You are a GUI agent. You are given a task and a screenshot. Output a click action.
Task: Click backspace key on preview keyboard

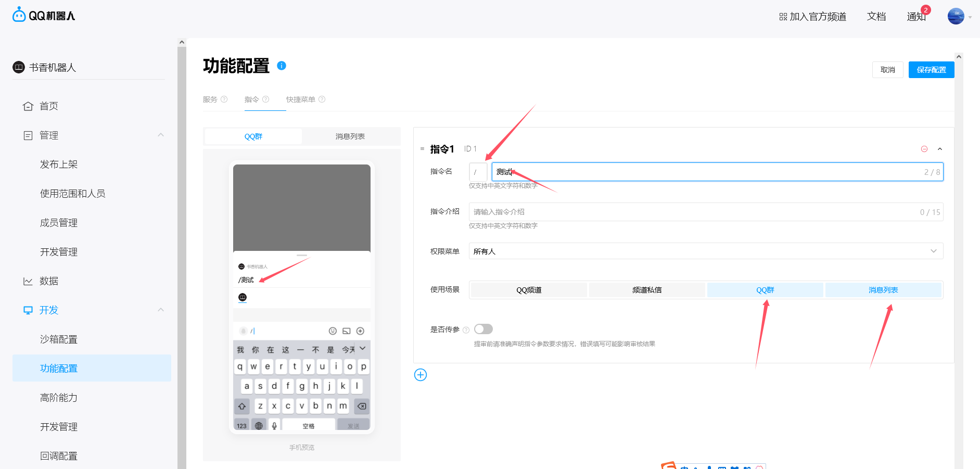click(x=362, y=406)
